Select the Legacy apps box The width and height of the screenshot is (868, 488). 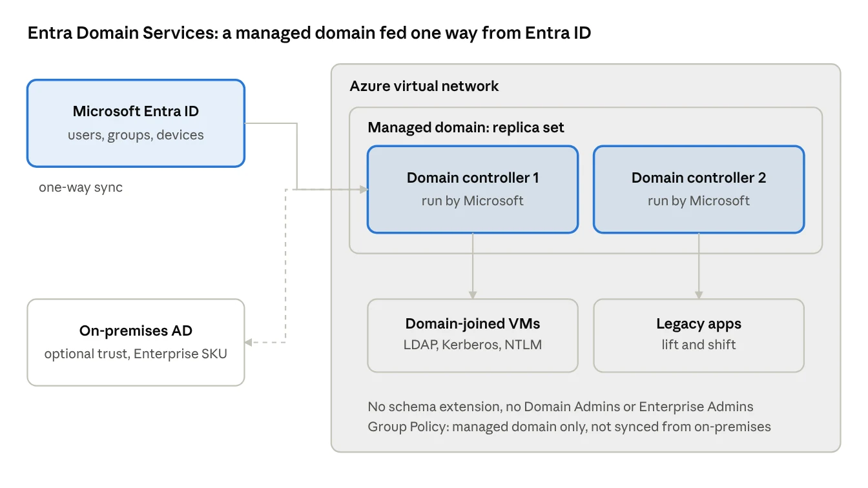699,336
